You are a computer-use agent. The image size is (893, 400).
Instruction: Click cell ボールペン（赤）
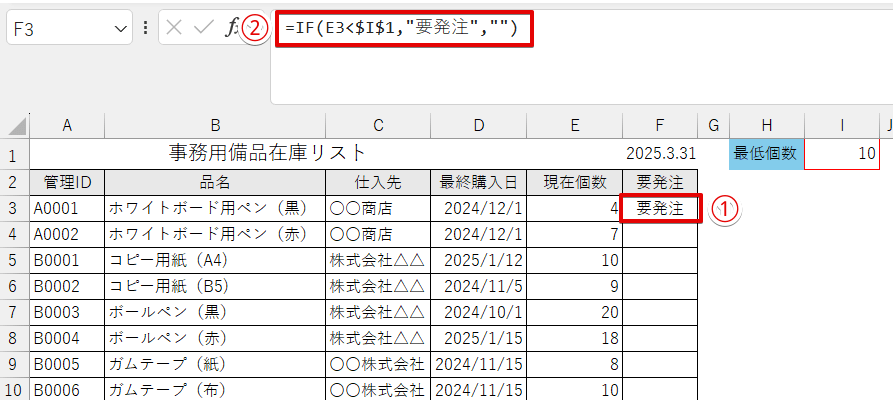pyautogui.click(x=215, y=338)
